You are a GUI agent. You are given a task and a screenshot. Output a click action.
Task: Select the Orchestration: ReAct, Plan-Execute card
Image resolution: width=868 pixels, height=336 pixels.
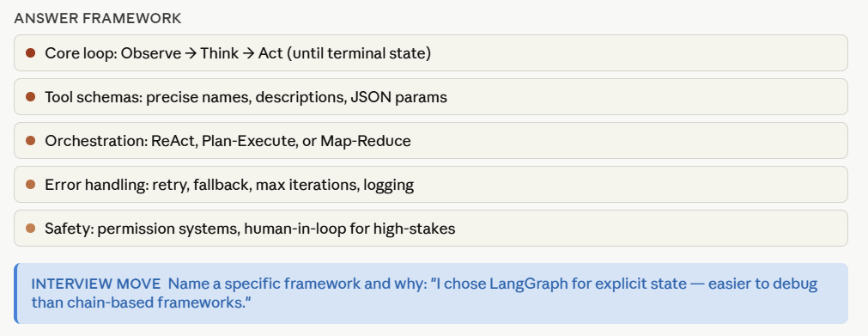click(x=431, y=141)
